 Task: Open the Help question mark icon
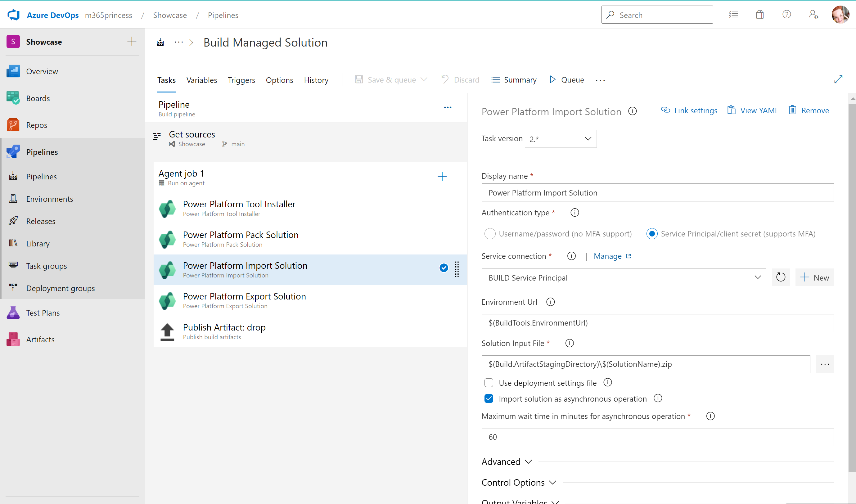786,14
